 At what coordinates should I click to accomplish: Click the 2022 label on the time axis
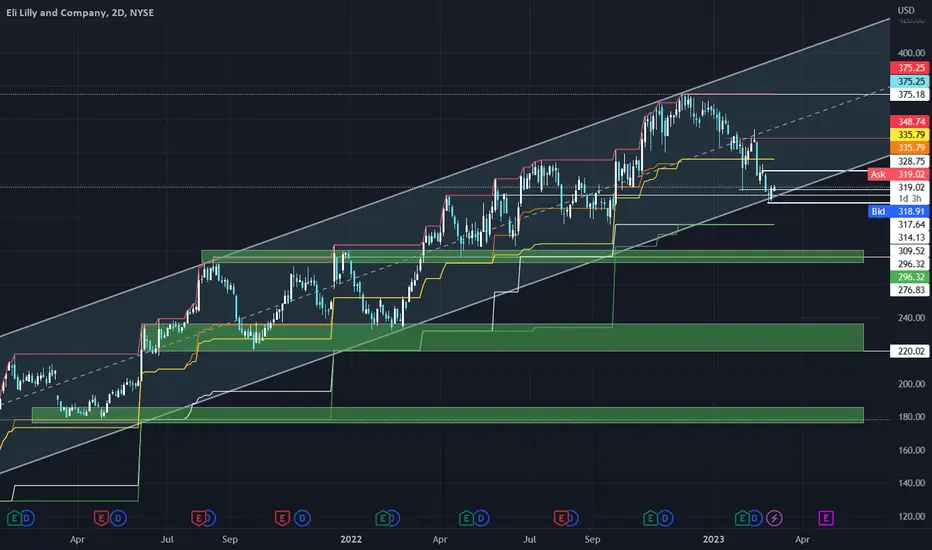click(351, 539)
